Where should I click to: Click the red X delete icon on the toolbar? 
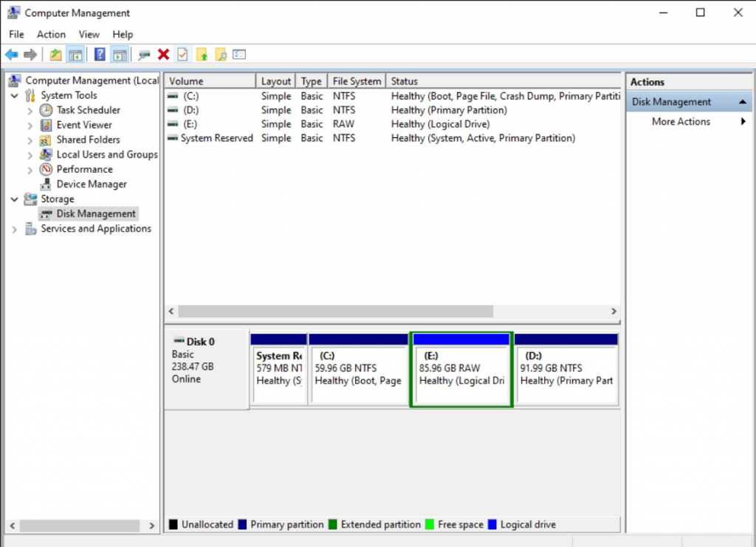(x=163, y=54)
